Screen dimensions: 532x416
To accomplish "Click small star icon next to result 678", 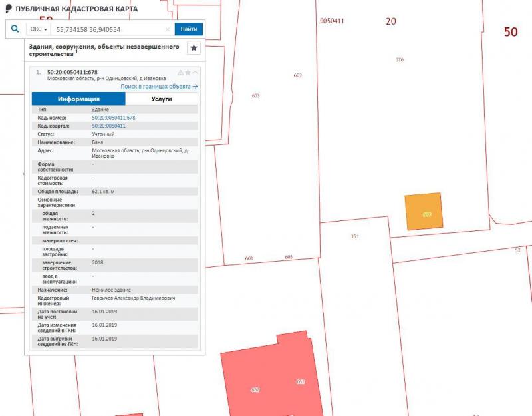I will pyautogui.click(x=188, y=73).
